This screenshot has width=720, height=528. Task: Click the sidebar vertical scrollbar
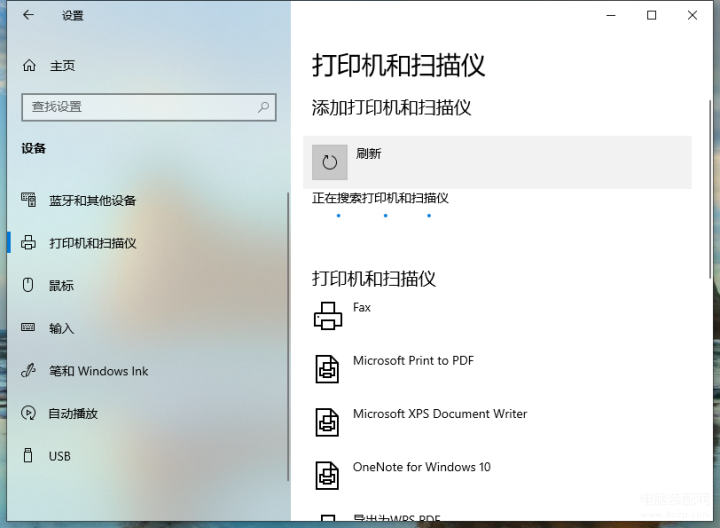(x=288, y=337)
